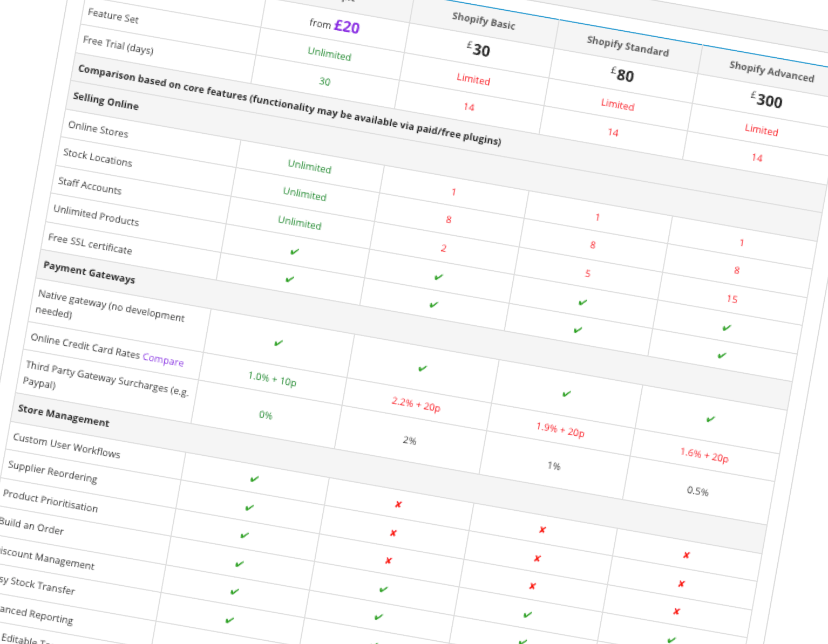Click the '0.5%' surcharge under Shopify Advanced
The width and height of the screenshot is (828, 644).
[x=697, y=491]
